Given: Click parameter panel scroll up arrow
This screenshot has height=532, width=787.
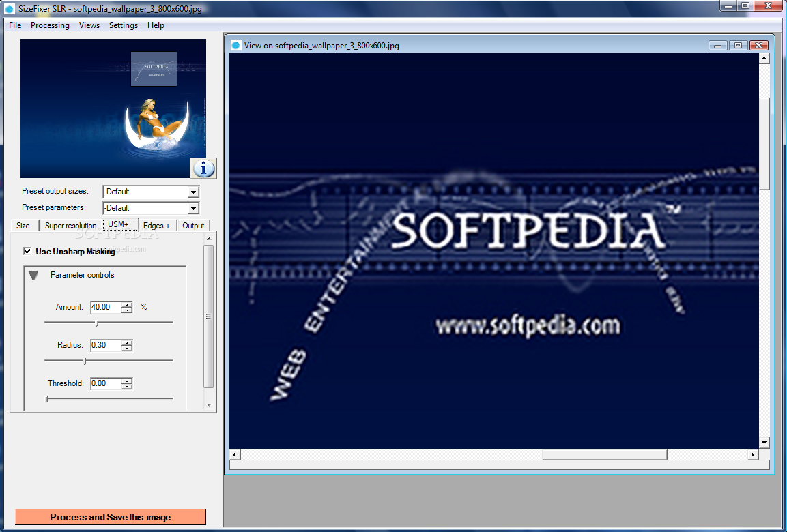Looking at the screenshot, I should pyautogui.click(x=209, y=239).
